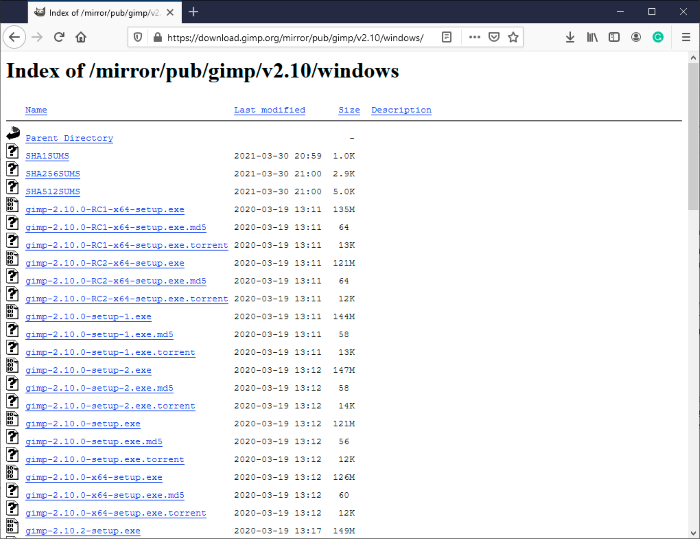
Task: Open the home page via house icon
Action: tap(81, 37)
